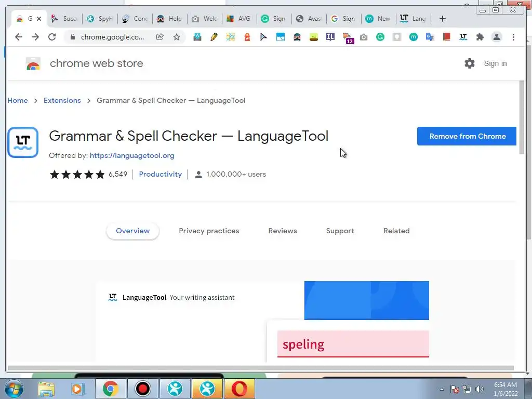The height and width of the screenshot is (399, 532).
Task: Go back to the previous page
Action: tap(19, 37)
